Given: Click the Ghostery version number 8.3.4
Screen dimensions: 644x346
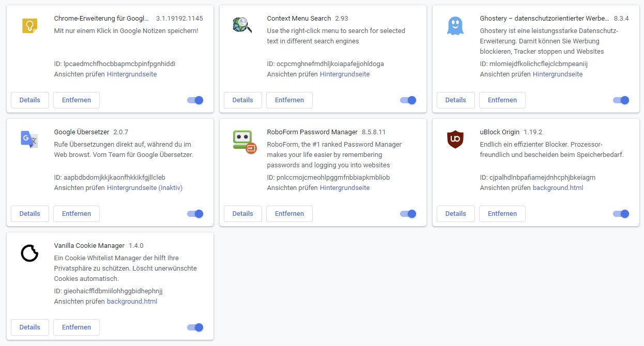Looking at the screenshot, I should point(621,19).
